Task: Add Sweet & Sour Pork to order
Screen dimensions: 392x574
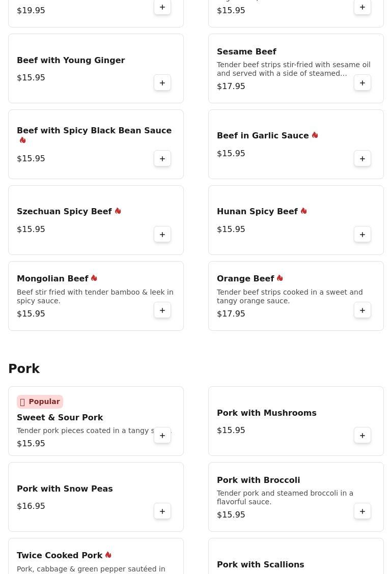Action: (x=162, y=436)
